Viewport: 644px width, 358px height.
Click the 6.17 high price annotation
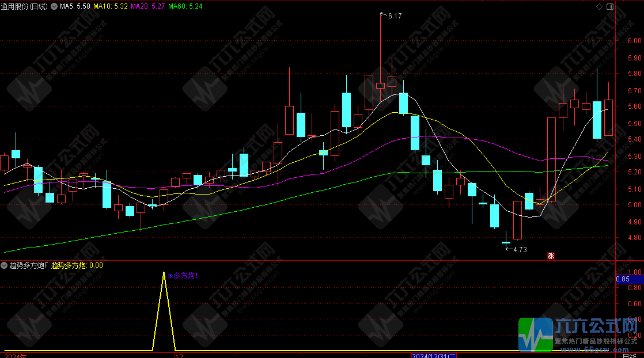tap(395, 16)
